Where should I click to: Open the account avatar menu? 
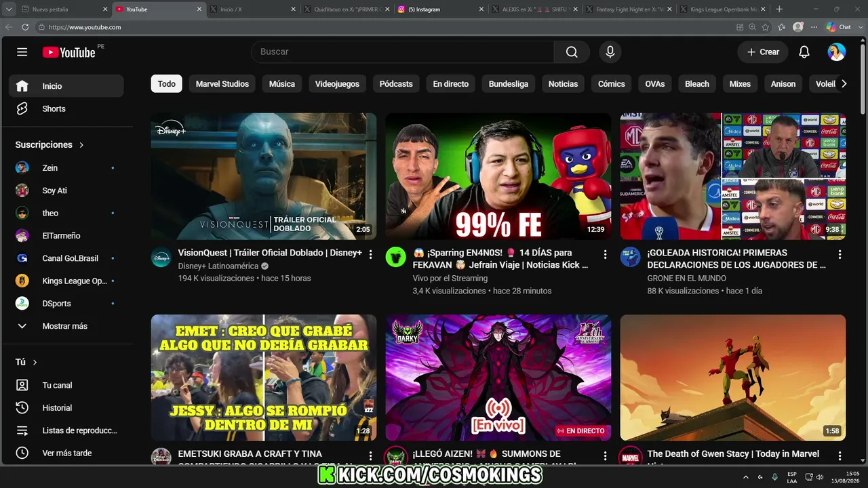pos(837,52)
